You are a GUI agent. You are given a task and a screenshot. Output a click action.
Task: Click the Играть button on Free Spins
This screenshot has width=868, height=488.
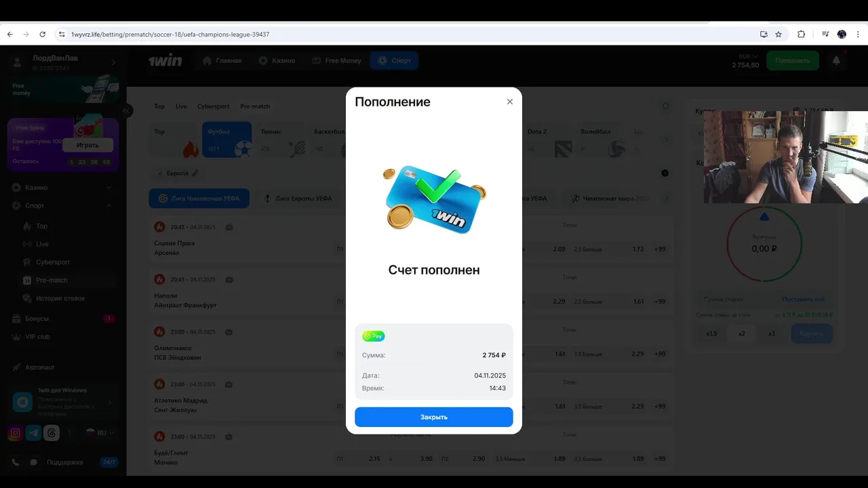(x=87, y=145)
